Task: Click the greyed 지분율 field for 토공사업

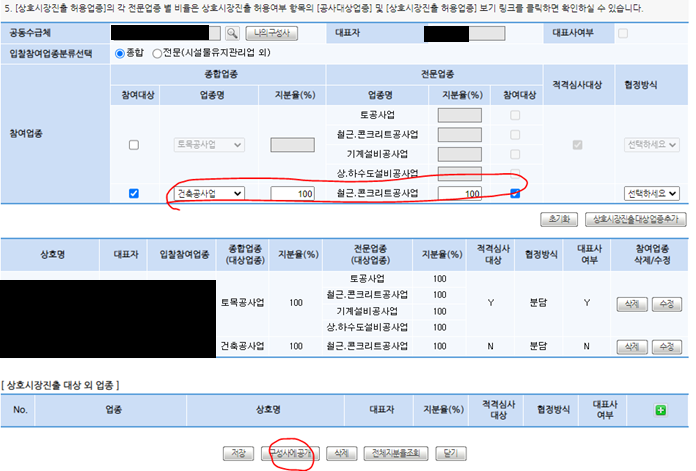Action: coord(459,115)
